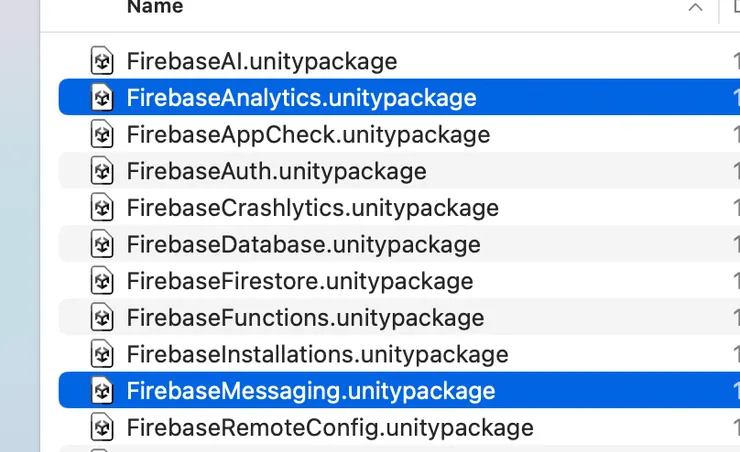Click the FirebaseMessaging.unitypackage Unity icon

tap(101, 391)
